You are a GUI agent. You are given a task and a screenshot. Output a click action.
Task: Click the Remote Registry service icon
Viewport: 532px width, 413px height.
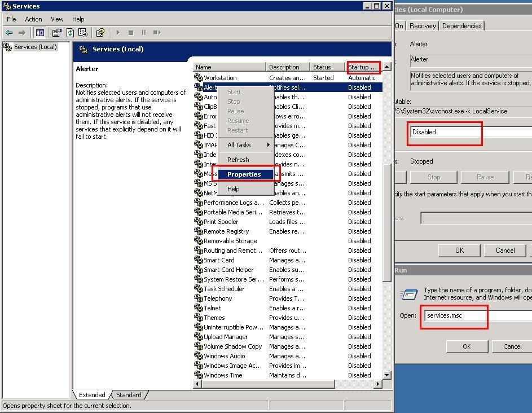point(199,231)
